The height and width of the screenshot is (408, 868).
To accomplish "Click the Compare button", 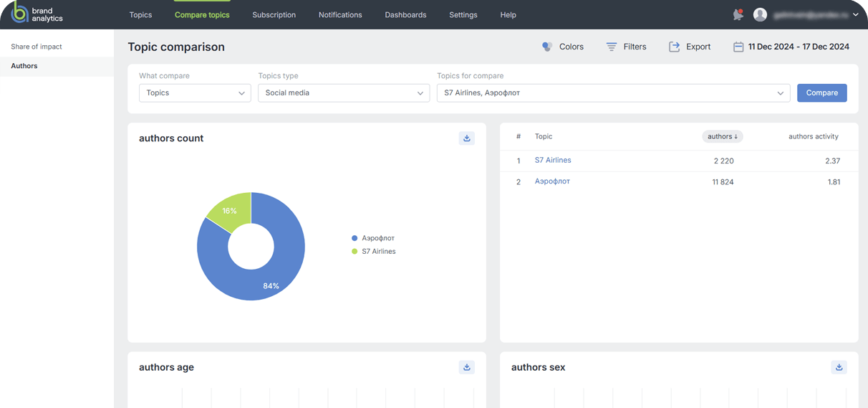I will pos(822,93).
